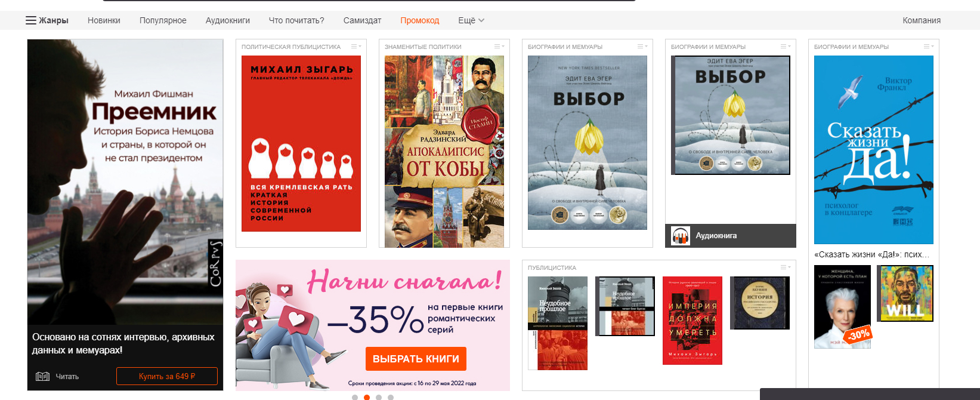Viewport: 980px width, 400px height.
Task: Select the fourth carousel dot
Action: [391, 397]
